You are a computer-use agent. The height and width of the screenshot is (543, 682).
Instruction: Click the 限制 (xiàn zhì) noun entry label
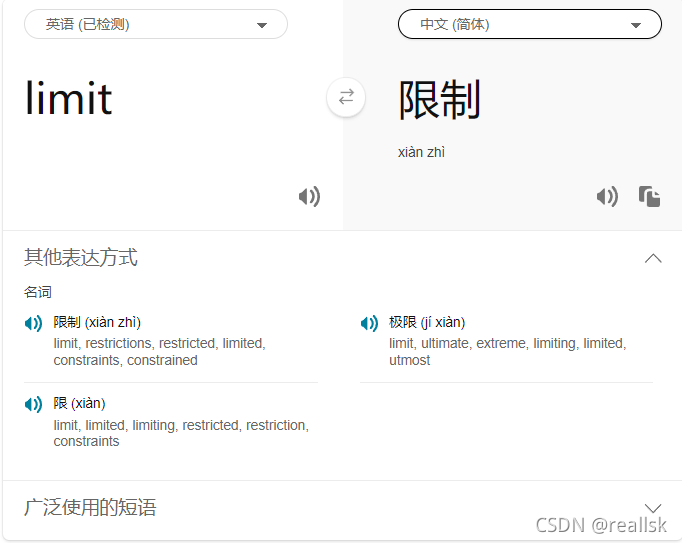click(97, 322)
